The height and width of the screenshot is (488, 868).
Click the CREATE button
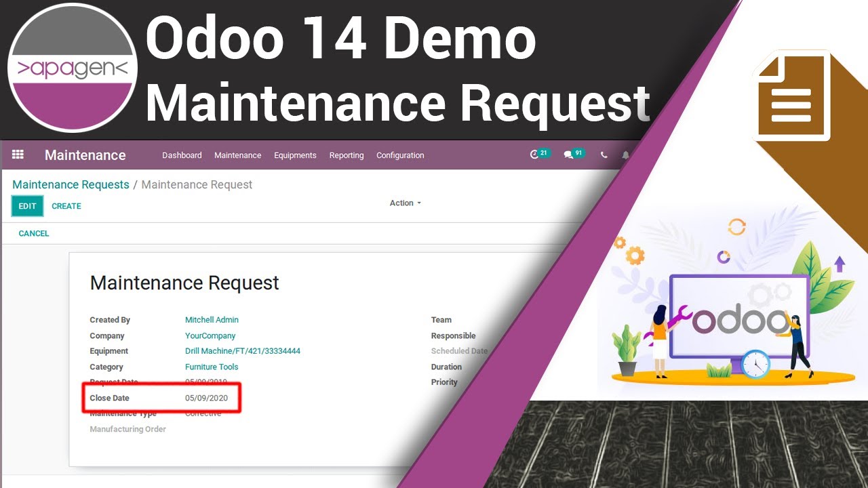[x=66, y=206]
